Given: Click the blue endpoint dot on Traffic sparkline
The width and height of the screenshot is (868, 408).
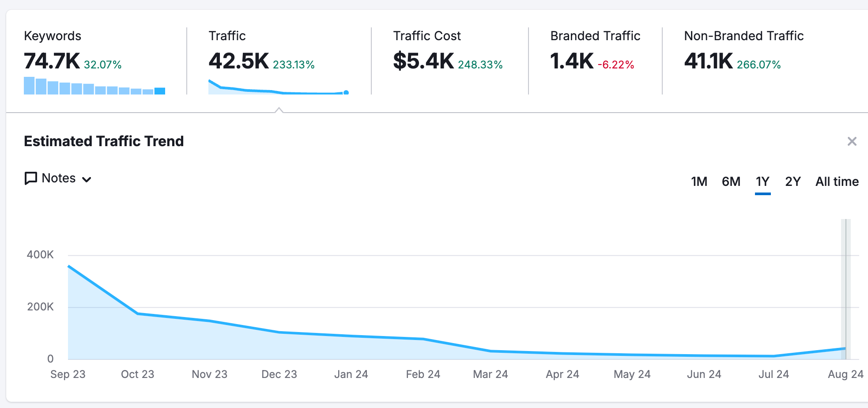Looking at the screenshot, I should [346, 92].
